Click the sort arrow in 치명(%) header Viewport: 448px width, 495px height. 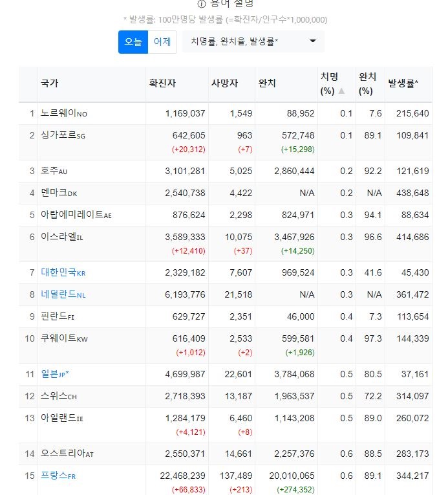pyautogui.click(x=341, y=91)
